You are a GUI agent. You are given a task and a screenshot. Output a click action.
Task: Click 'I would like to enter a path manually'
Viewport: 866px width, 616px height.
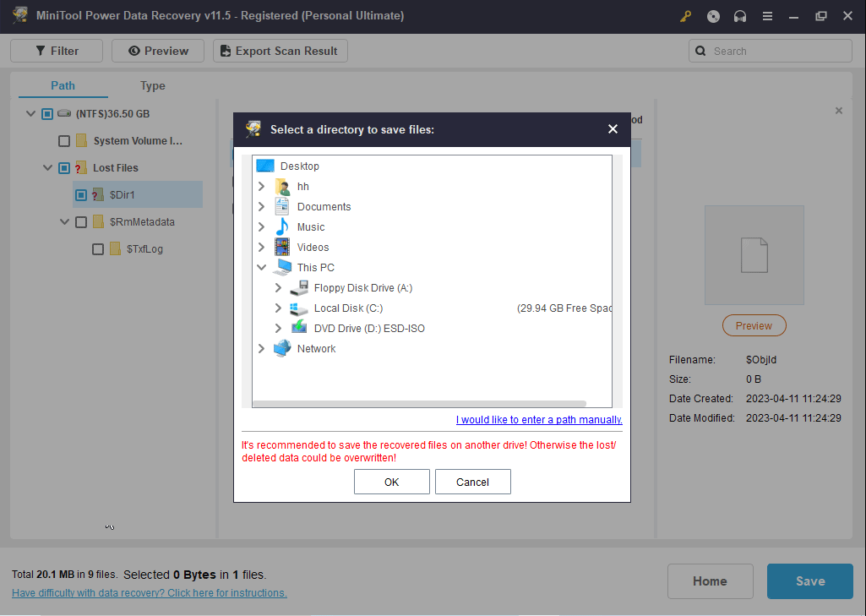(x=539, y=419)
